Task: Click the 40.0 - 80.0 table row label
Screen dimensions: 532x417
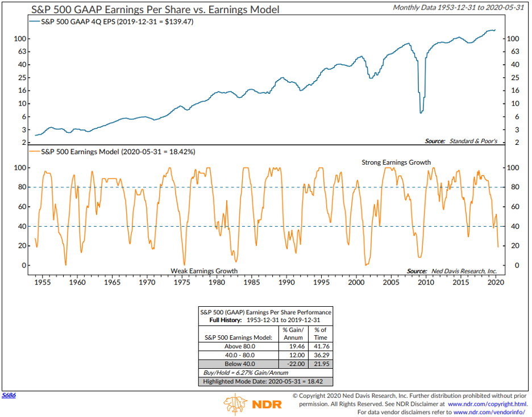Action: pos(239,355)
